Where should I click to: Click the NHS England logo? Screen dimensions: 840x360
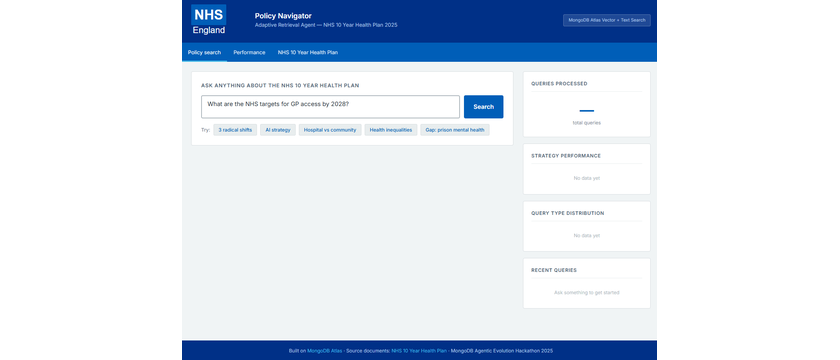pyautogui.click(x=208, y=20)
